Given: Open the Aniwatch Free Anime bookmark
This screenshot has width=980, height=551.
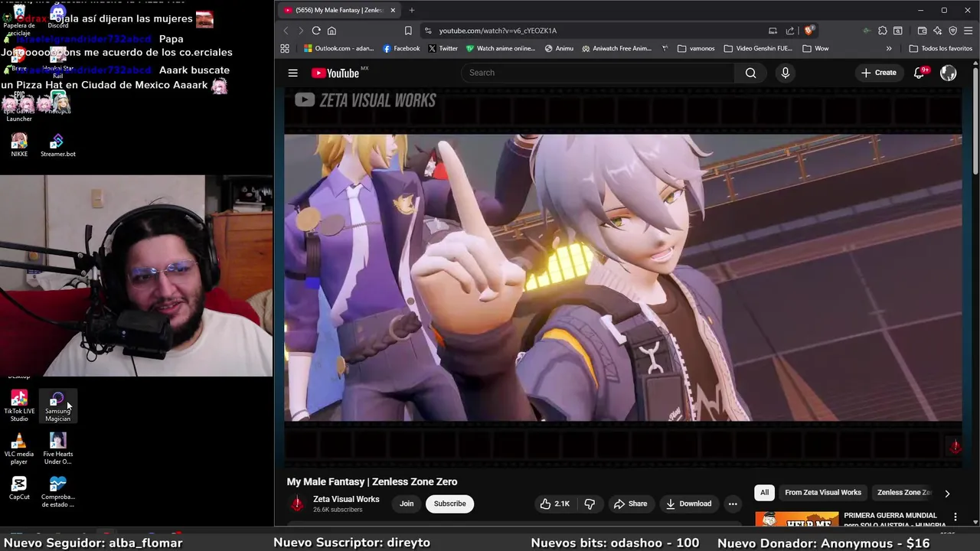Looking at the screenshot, I should click(x=616, y=48).
